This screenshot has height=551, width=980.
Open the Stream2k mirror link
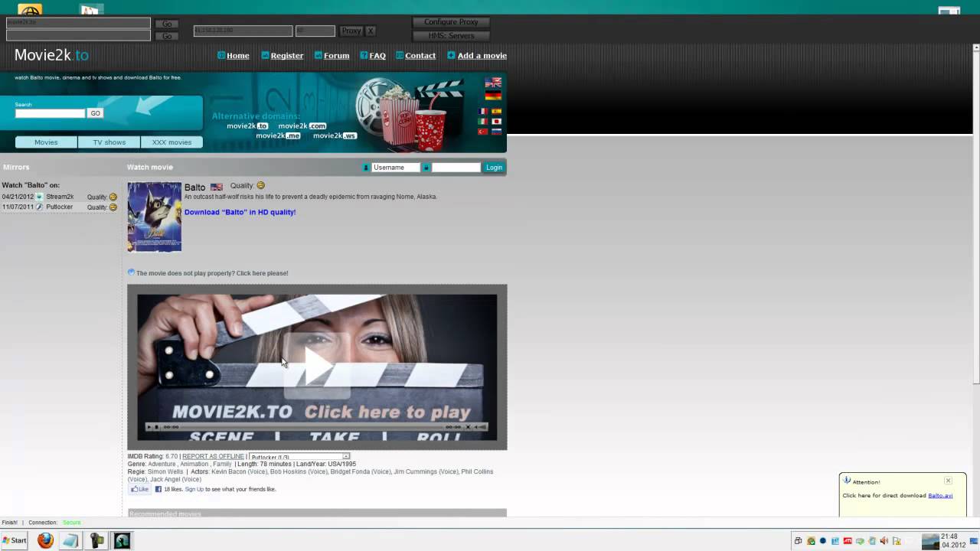[60, 197]
